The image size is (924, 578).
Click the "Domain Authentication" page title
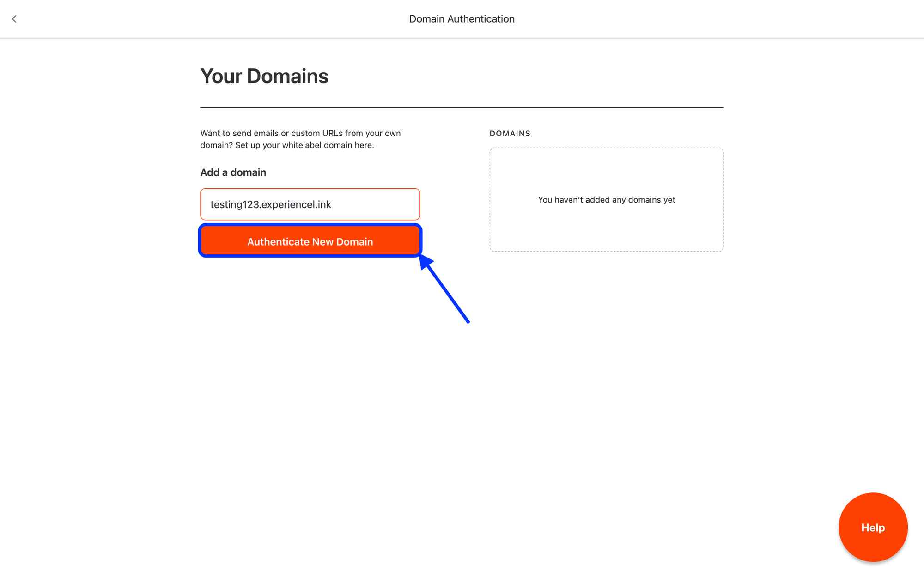(x=462, y=19)
